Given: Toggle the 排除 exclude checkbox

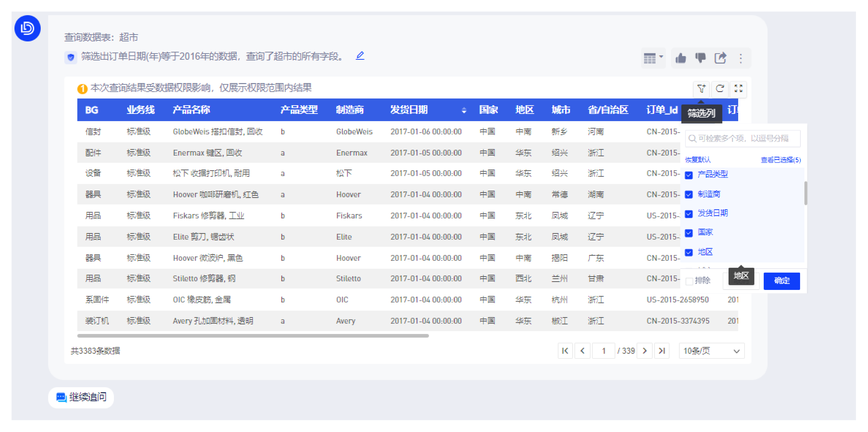Looking at the screenshot, I should point(689,281).
